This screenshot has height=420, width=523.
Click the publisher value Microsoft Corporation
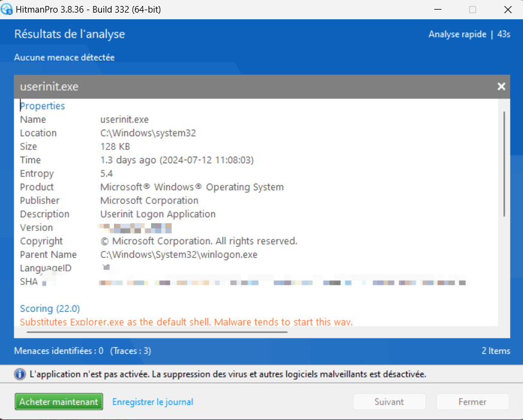click(x=149, y=200)
